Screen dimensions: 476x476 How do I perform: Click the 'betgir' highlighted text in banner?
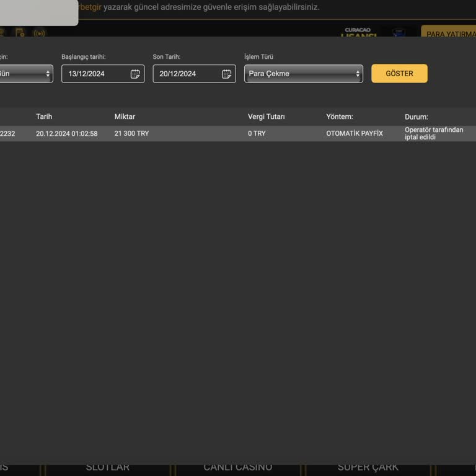(90, 7)
